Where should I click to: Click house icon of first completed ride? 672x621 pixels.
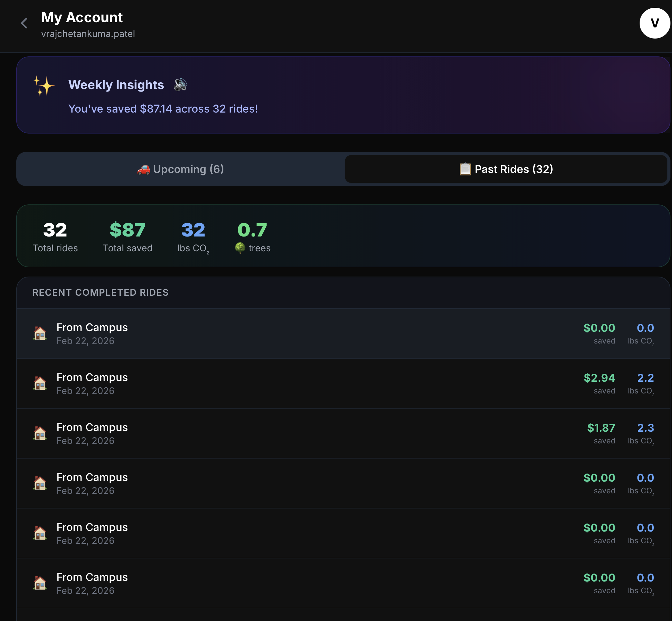pos(40,333)
